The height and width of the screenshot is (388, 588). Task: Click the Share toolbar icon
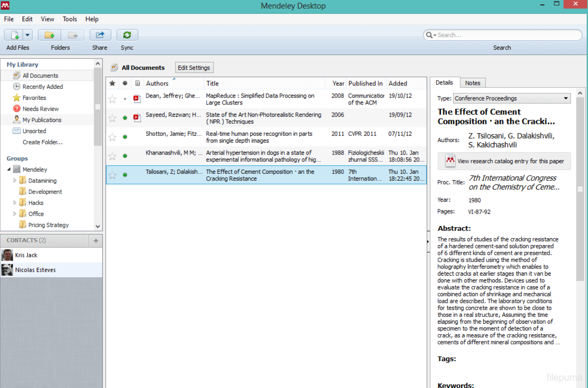pos(100,35)
